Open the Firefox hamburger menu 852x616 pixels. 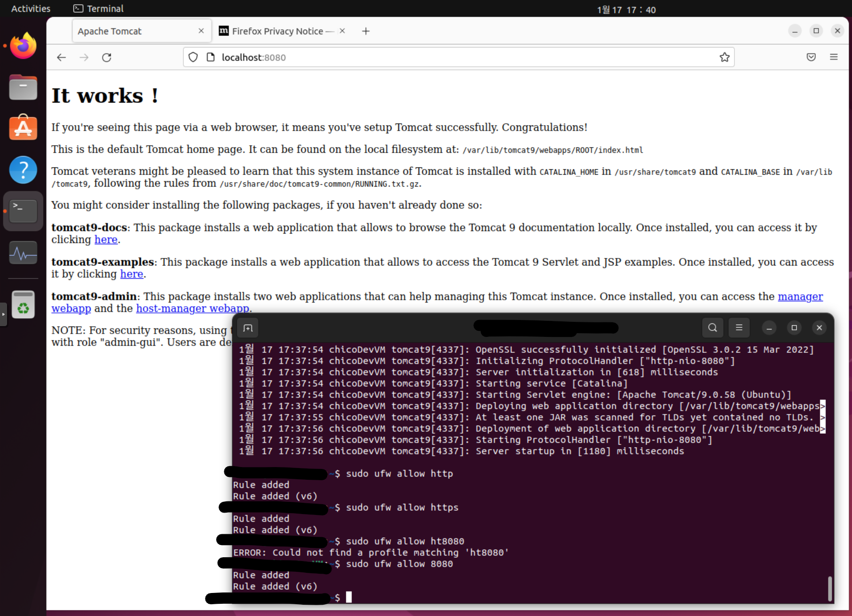pos(834,57)
